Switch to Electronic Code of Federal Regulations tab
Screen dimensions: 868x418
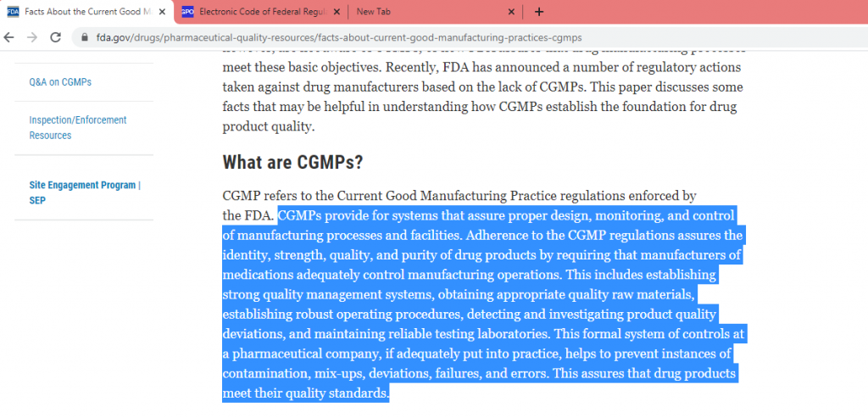[263, 12]
